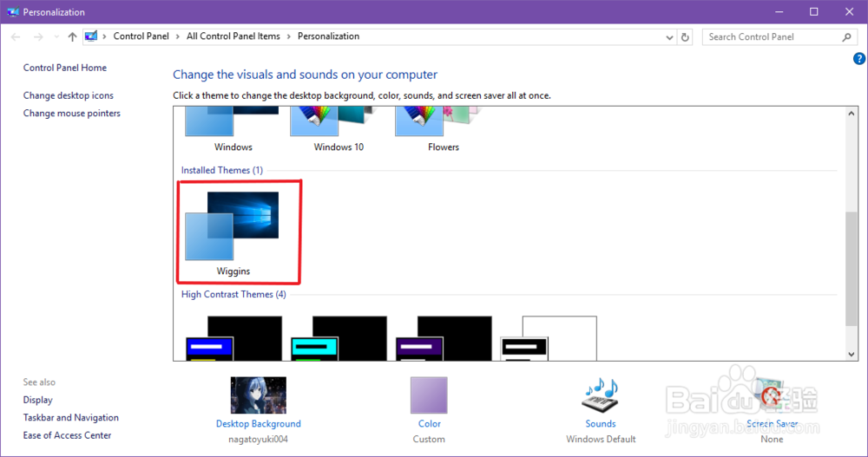Viewport: 868px width, 457px height.
Task: Select the first high contrast theme with blue window
Action: [x=233, y=338]
